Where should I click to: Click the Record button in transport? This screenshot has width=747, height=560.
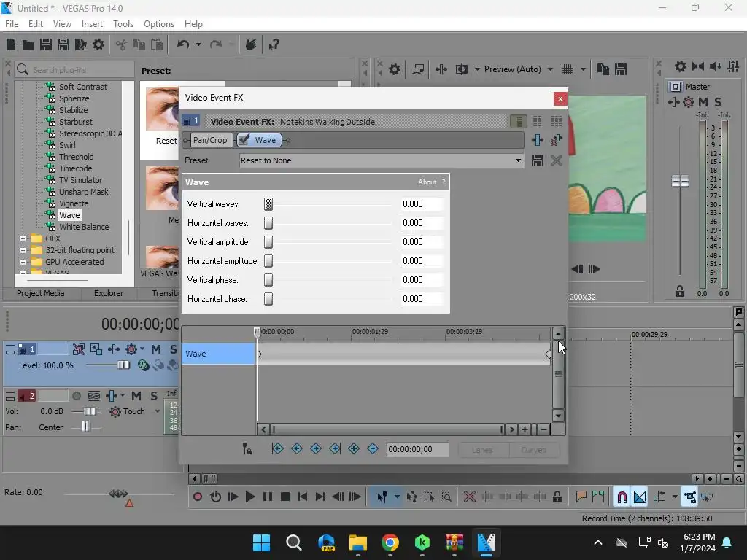click(x=197, y=497)
